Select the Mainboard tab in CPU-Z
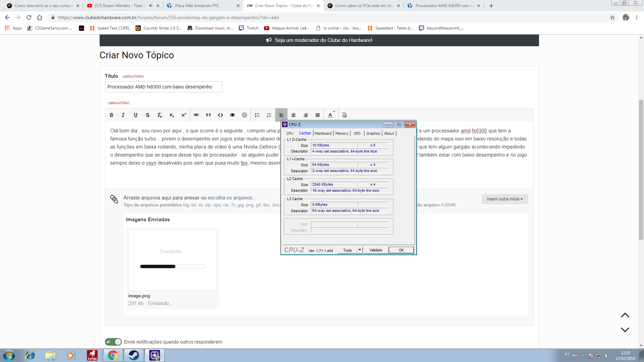The image size is (644, 362). [x=323, y=133]
